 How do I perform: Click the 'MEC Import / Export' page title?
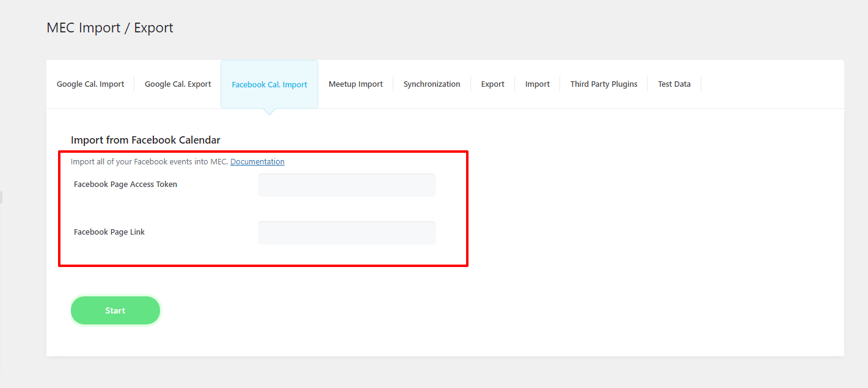[x=110, y=28]
